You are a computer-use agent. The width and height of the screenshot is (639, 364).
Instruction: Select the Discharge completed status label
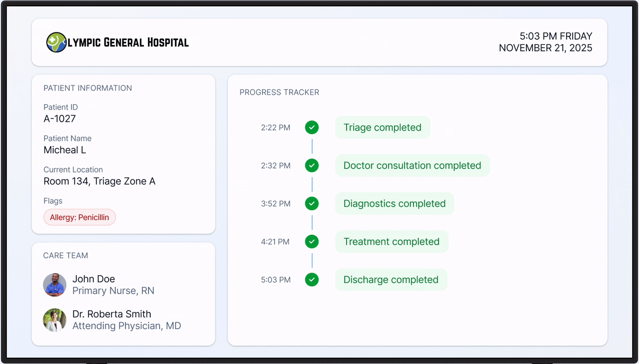coord(391,280)
